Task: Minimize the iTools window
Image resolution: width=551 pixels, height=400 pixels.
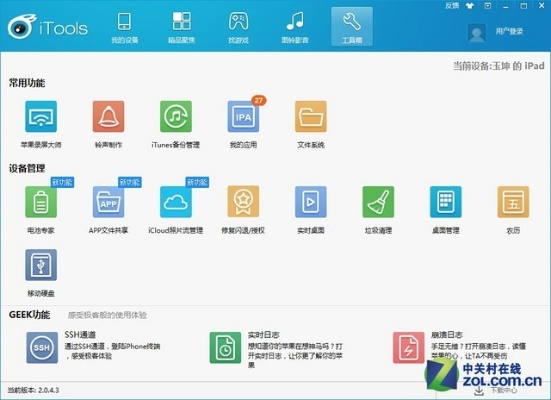Action: (x=506, y=6)
